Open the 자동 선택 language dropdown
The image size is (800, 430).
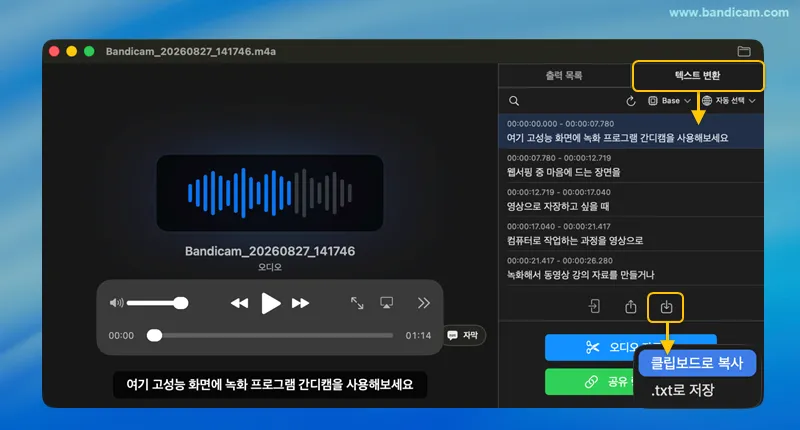pyautogui.click(x=728, y=101)
